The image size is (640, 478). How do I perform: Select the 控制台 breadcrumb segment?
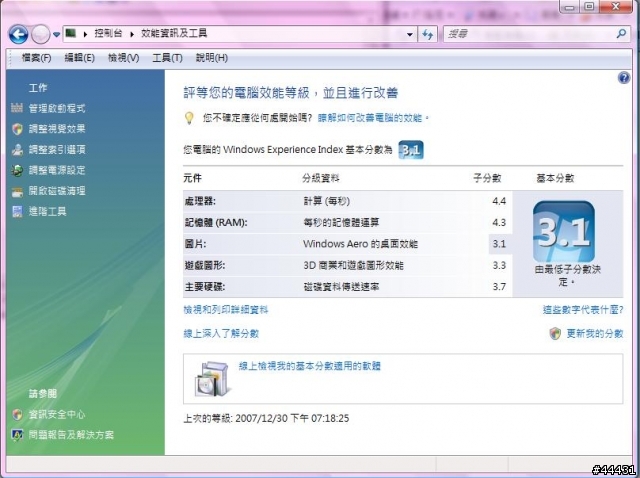pos(108,33)
